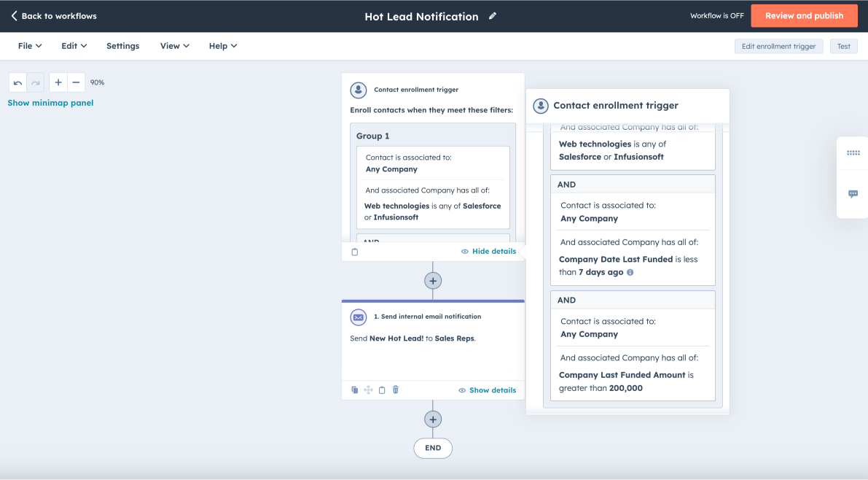
Task: Open the grid panel icon on the right edge
Action: coord(853,153)
